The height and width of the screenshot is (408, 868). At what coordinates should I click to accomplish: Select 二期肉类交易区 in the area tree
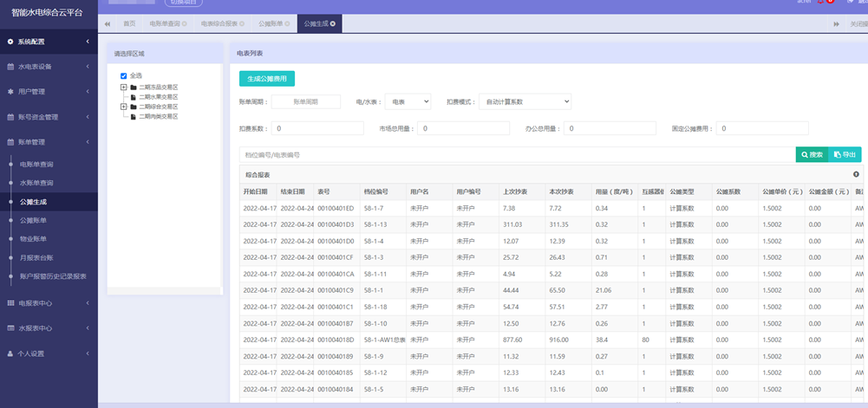tap(159, 117)
